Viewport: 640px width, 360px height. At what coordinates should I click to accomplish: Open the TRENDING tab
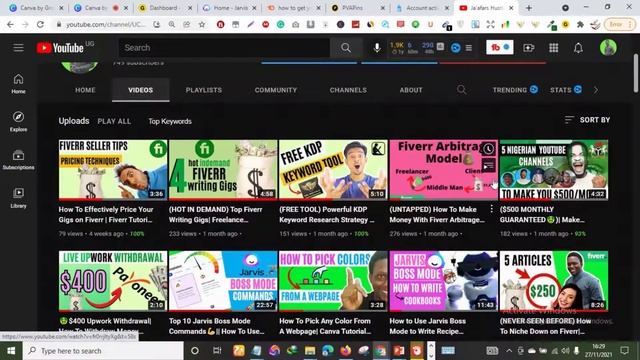pyautogui.click(x=515, y=90)
